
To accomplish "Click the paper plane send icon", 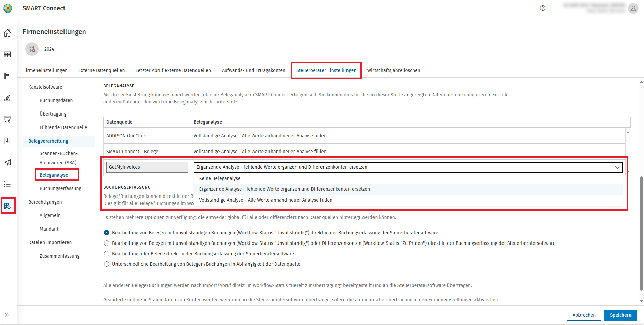I will click(7, 163).
